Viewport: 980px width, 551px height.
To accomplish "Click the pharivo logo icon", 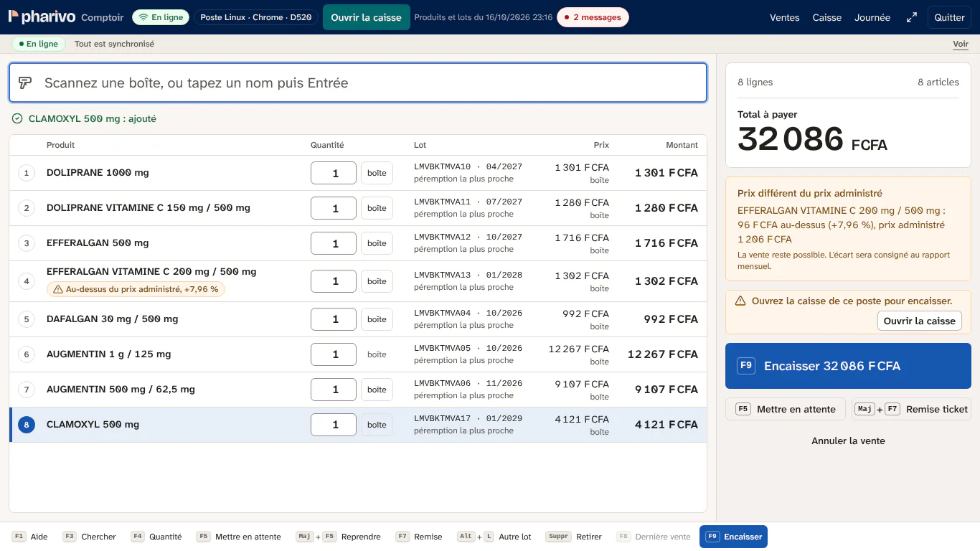I will (14, 17).
